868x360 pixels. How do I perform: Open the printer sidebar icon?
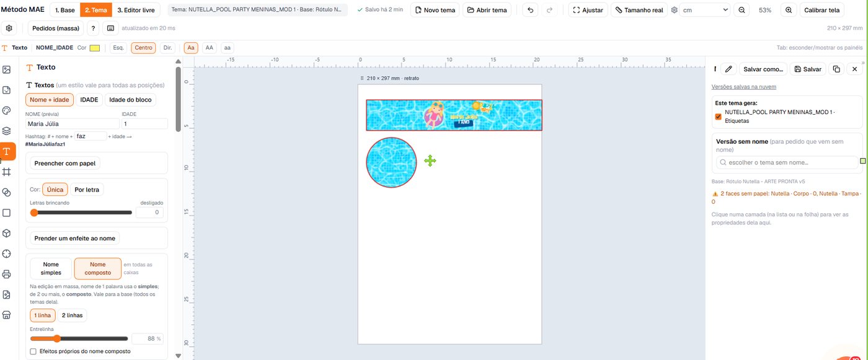[x=7, y=274]
